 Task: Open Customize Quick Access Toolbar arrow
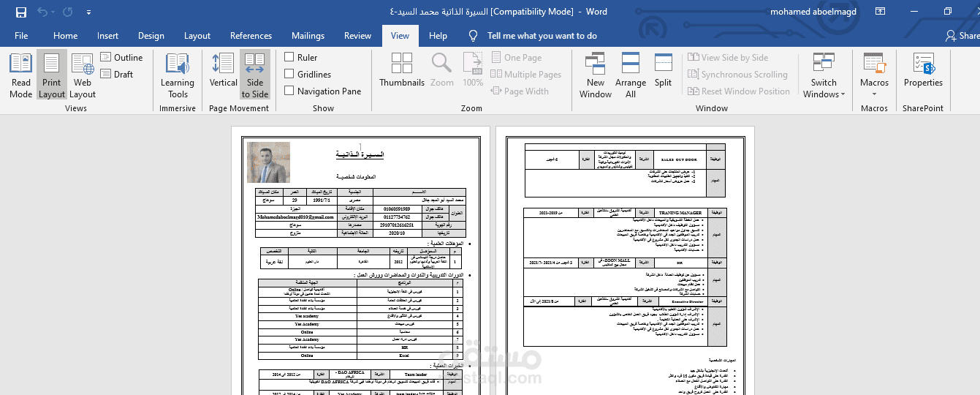tap(88, 12)
